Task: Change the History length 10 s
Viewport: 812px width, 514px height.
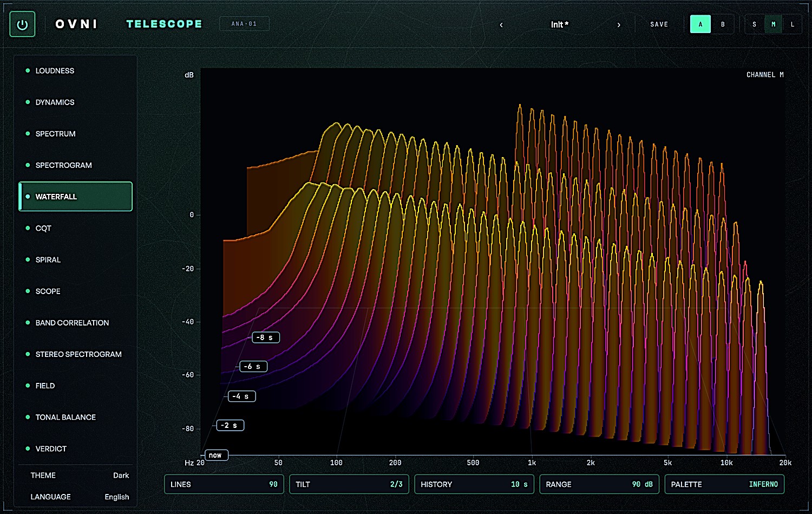Action: pyautogui.click(x=474, y=484)
